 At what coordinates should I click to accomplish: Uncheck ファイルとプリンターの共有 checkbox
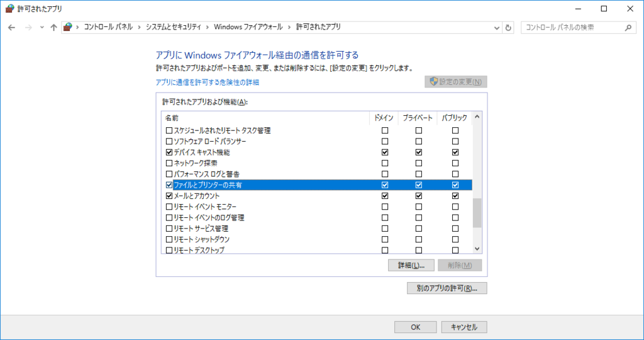click(x=169, y=185)
